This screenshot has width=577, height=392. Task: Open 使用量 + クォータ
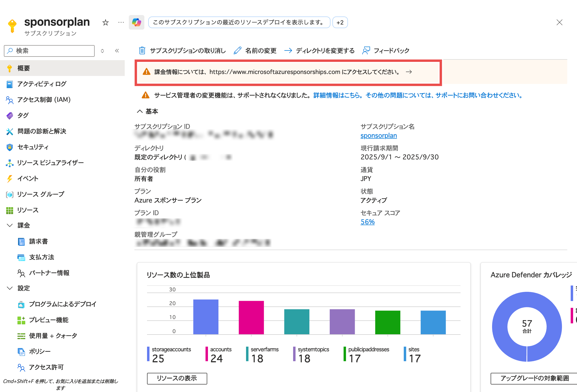coord(53,336)
